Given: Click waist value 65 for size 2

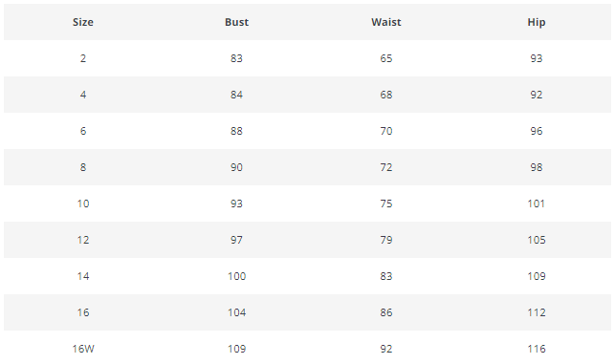Looking at the screenshot, I should click(x=386, y=58).
